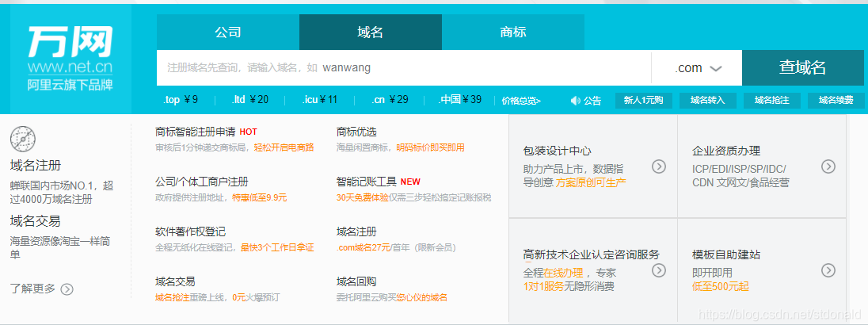Open the 模板自助建站 card title
This screenshot has height=329, width=868.
[726, 254]
